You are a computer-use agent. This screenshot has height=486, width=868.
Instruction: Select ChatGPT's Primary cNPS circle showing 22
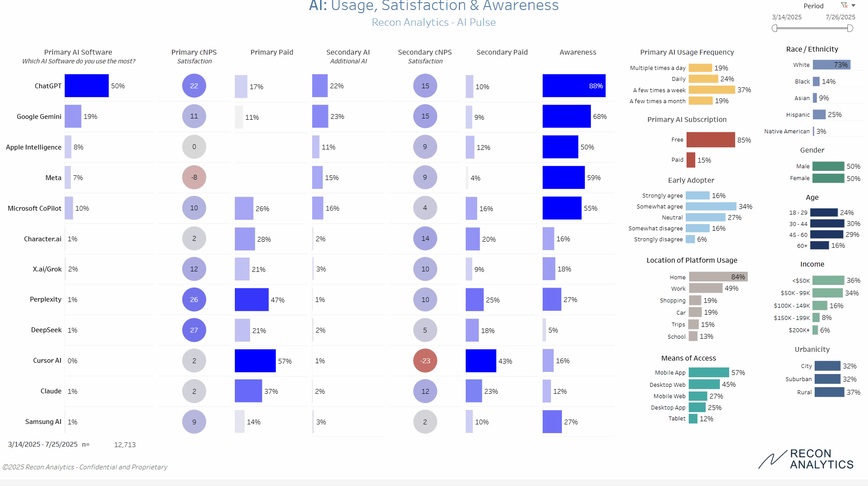[194, 86]
